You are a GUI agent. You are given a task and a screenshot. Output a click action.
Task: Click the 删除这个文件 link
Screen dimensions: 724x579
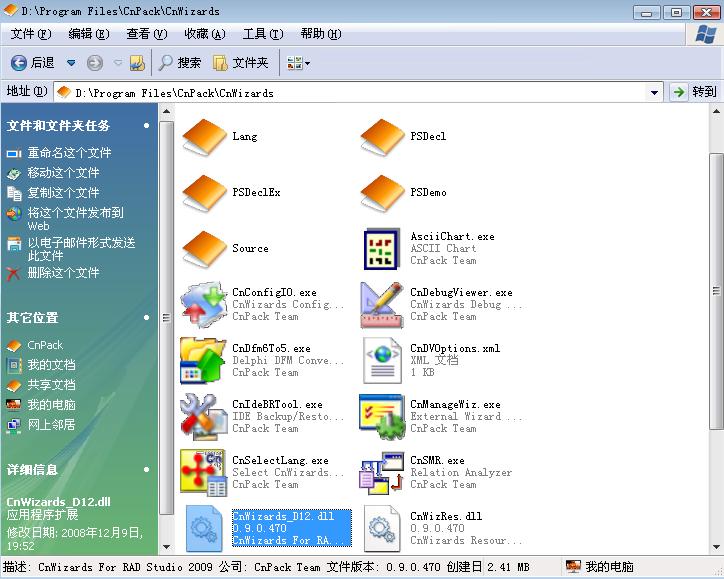click(63, 273)
